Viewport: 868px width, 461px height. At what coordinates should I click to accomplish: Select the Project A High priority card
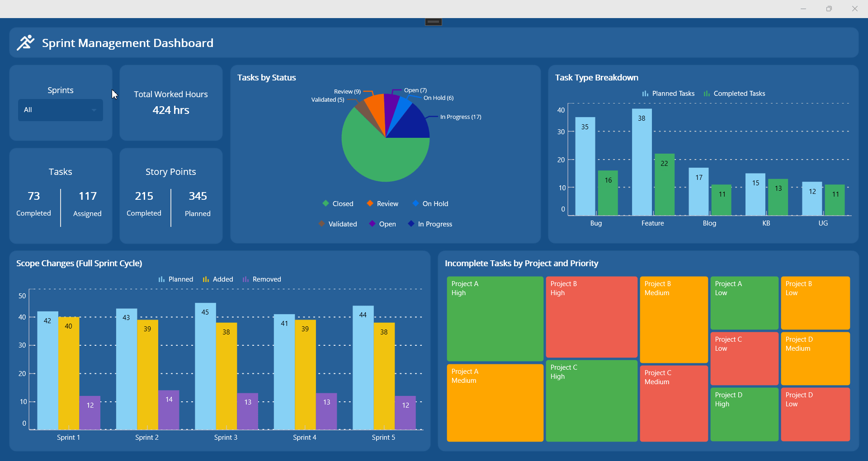[495, 319]
